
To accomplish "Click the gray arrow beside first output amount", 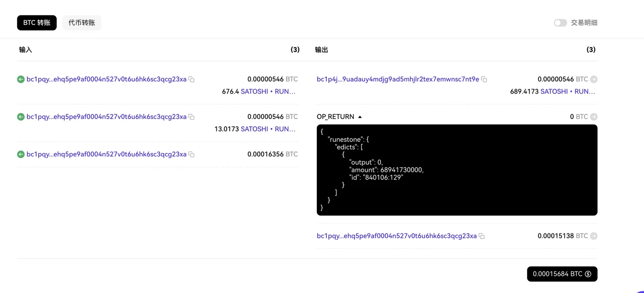I will (x=594, y=79).
